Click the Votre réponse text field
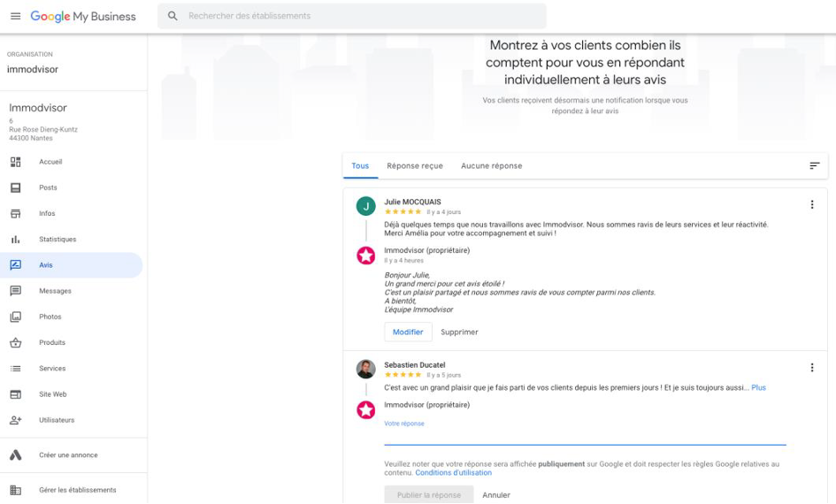Screen dimensions: 836x504 (x=584, y=436)
